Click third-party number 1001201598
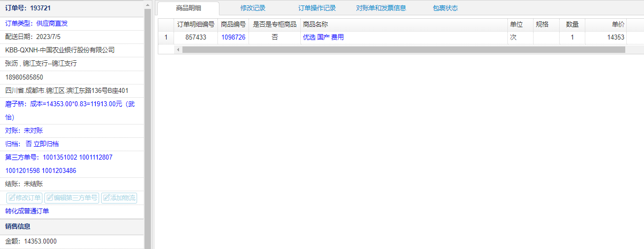The width and height of the screenshot is (644, 249). pyautogui.click(x=22, y=170)
